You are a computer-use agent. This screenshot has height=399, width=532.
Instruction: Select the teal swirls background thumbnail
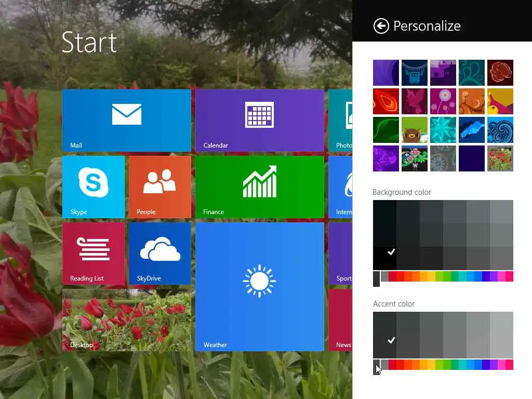pyautogui.click(x=472, y=73)
